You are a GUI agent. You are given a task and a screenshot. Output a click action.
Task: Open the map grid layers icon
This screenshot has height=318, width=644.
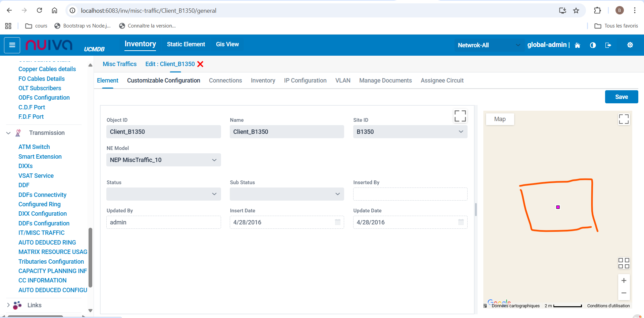point(624,263)
